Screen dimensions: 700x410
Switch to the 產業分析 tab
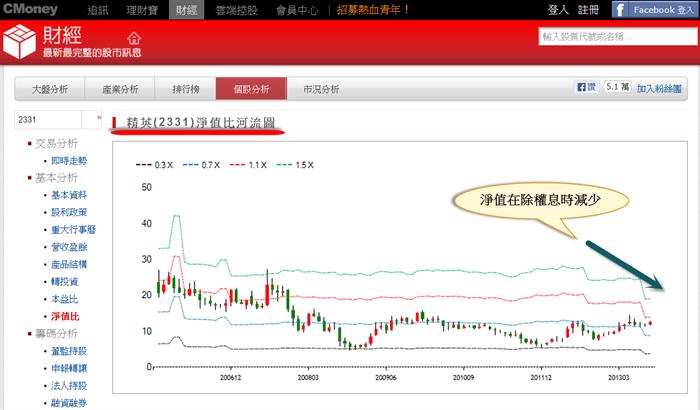(120, 89)
